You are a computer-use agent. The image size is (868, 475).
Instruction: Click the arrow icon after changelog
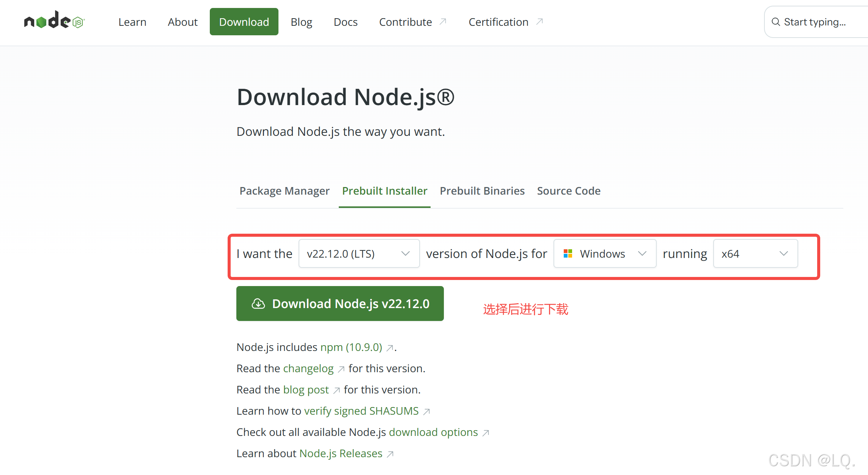point(341,369)
